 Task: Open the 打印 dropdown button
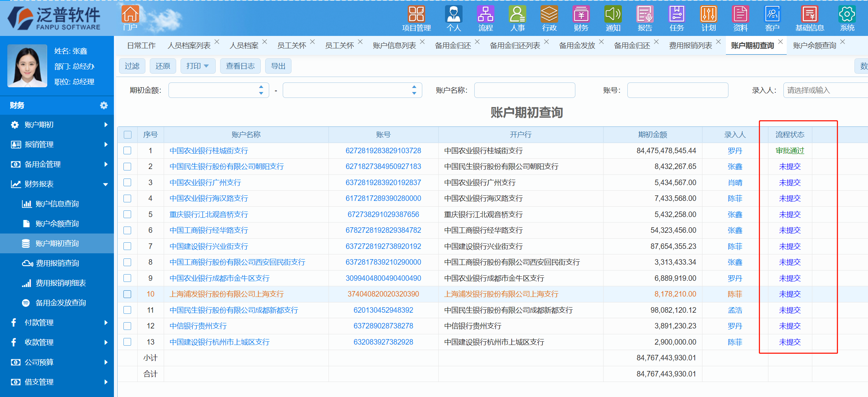click(198, 66)
